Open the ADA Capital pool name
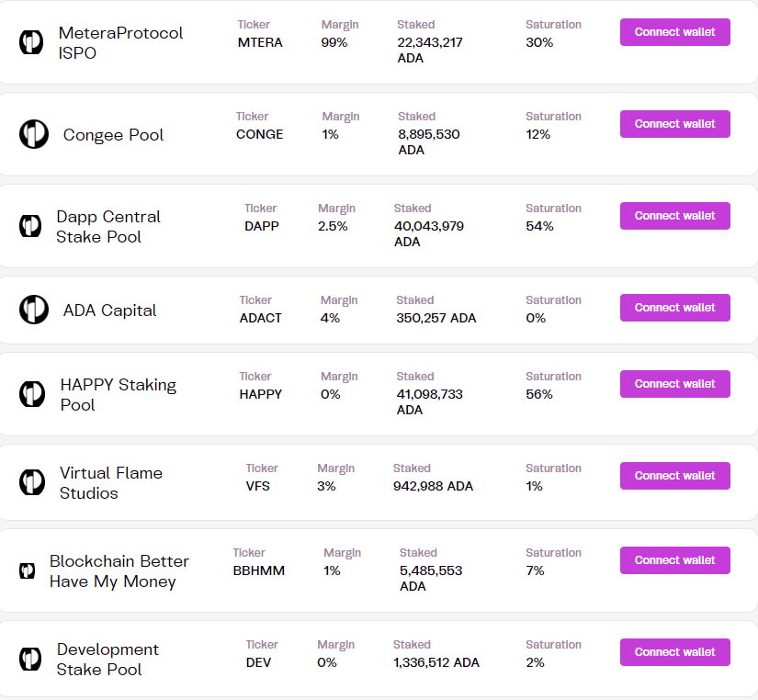Viewport: 758px width, 700px height. (x=109, y=310)
